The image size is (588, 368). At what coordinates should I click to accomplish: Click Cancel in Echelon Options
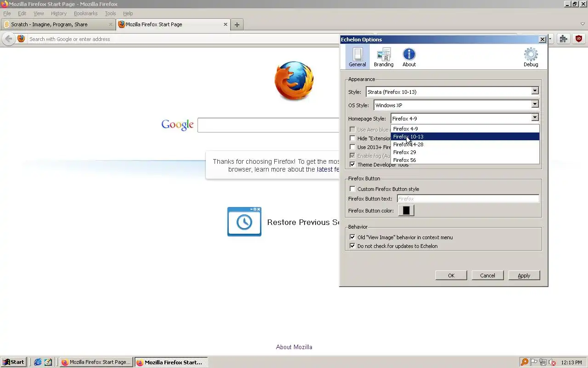click(487, 276)
